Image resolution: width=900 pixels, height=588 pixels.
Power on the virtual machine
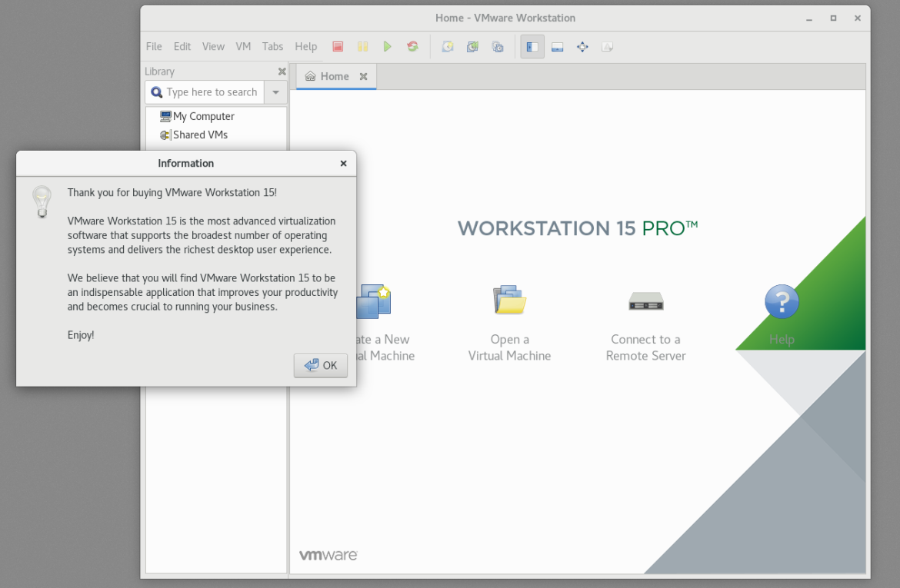click(x=388, y=46)
